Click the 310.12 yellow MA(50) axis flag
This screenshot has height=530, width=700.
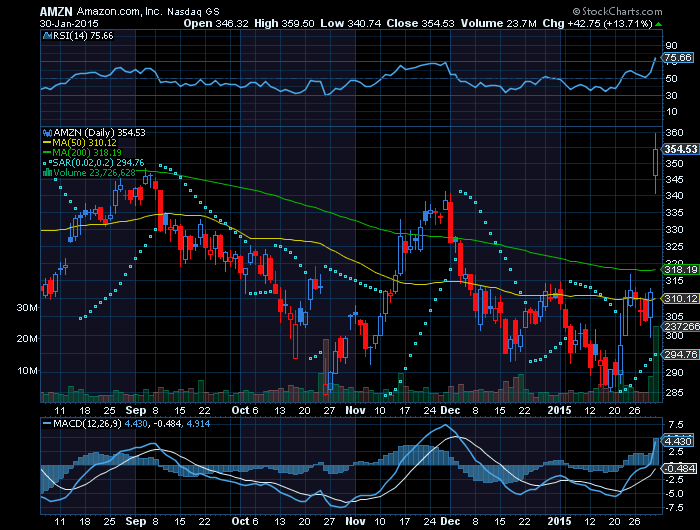(680, 299)
